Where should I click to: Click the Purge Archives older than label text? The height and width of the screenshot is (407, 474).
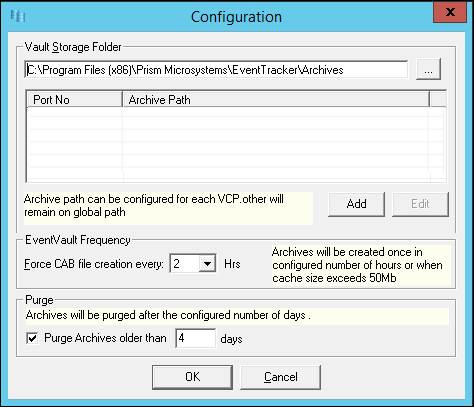click(105, 338)
